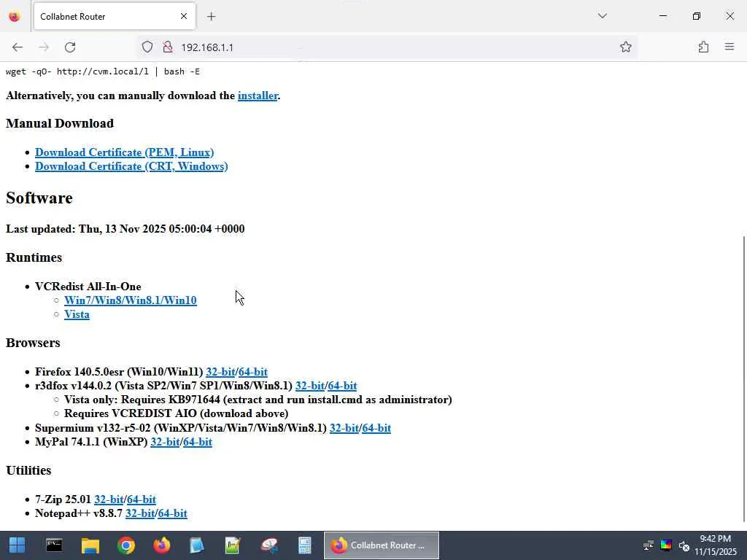
Task: Download Firefox 140.5.0esr 64-bit
Action: (x=253, y=372)
